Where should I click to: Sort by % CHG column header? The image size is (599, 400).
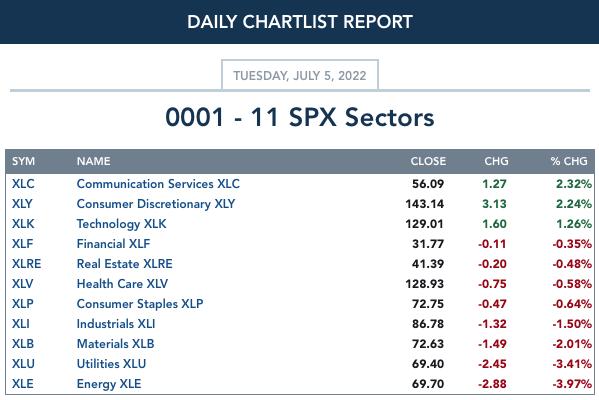pyautogui.click(x=569, y=161)
